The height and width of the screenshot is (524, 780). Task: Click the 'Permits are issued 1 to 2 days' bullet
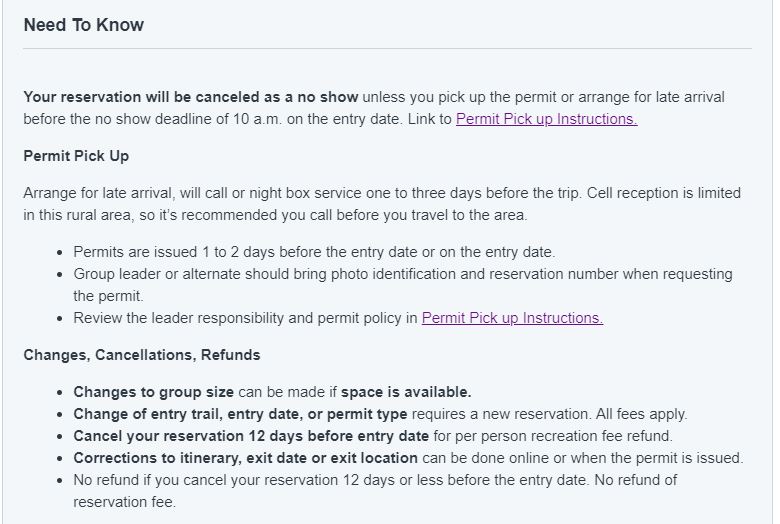[314, 252]
